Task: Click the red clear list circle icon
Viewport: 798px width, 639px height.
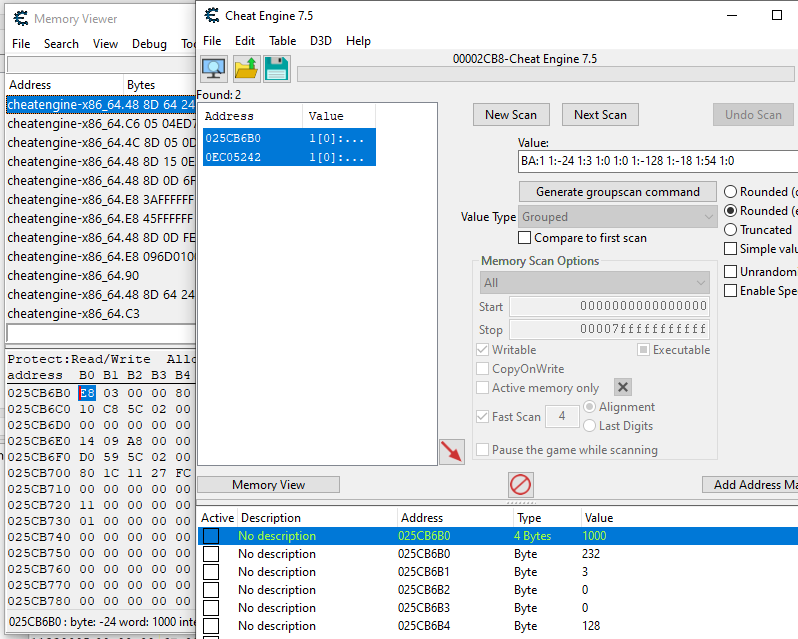Action: [521, 485]
